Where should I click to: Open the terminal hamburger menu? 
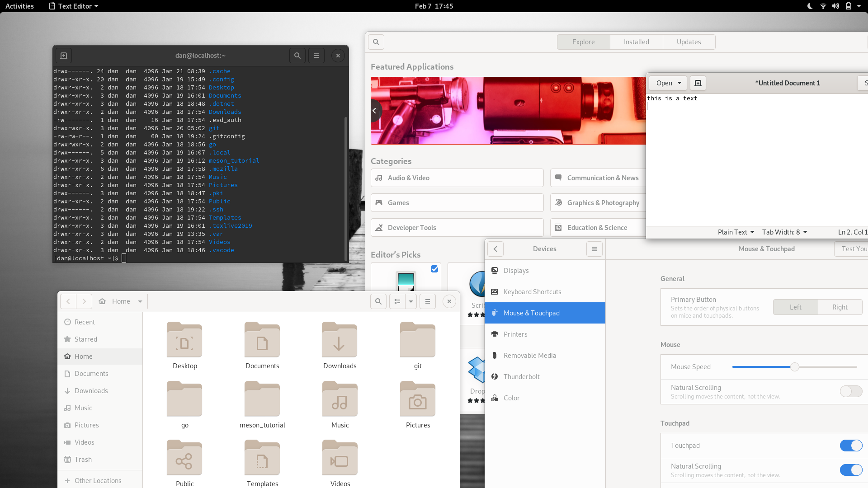point(316,56)
